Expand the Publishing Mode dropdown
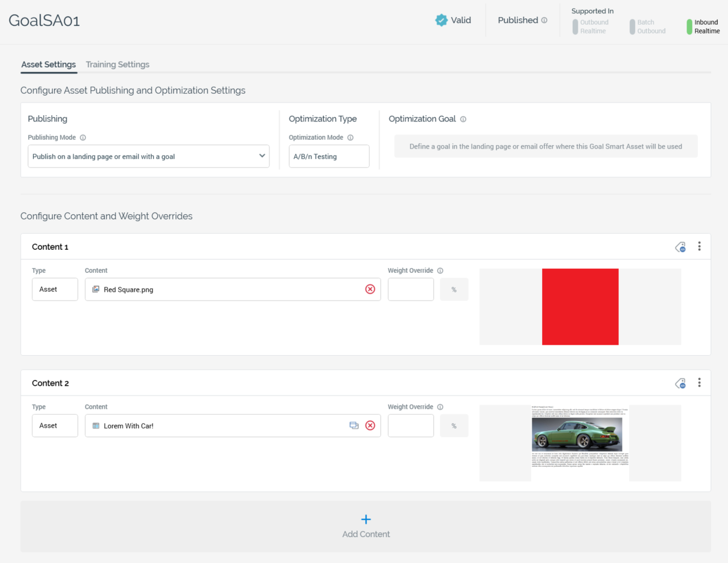 coord(148,157)
